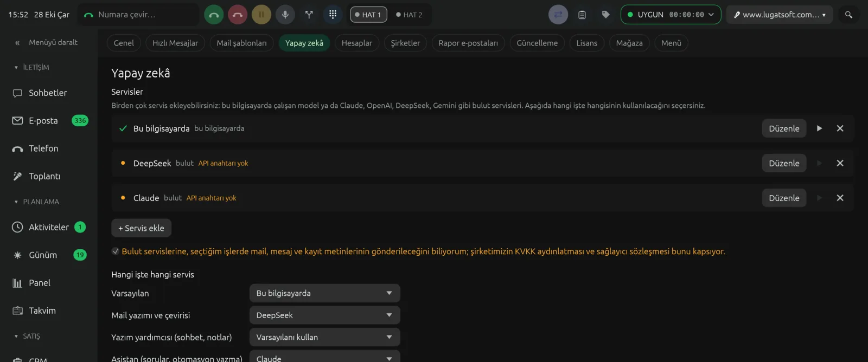Open Takvim calendar section
This screenshot has width=868, height=362.
coord(49,311)
